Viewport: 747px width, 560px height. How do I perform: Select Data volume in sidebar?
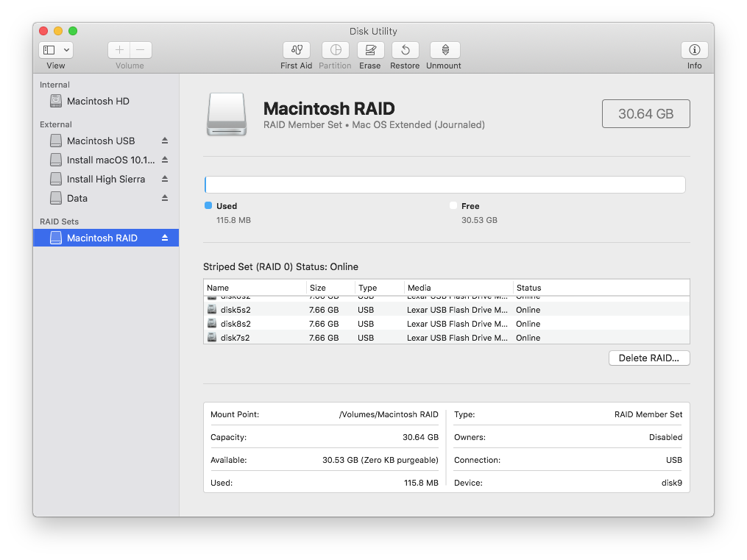(x=106, y=198)
